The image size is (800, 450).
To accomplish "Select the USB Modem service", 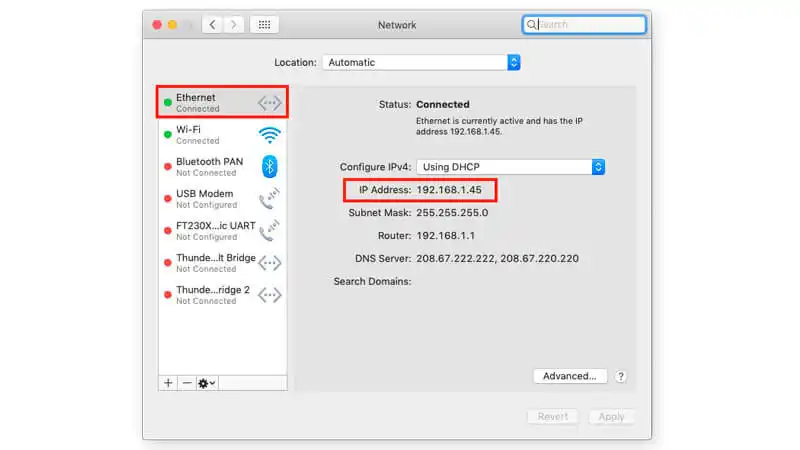I will coord(222,199).
